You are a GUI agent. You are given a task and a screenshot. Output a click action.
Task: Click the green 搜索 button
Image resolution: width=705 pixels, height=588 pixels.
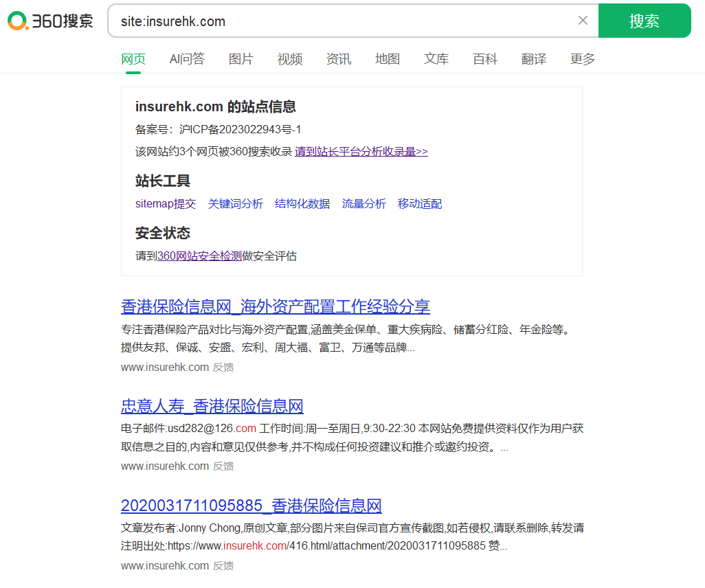[x=645, y=21]
